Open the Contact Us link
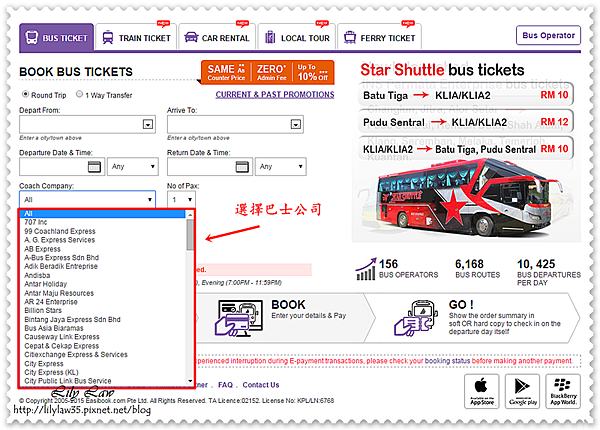 click(x=261, y=385)
